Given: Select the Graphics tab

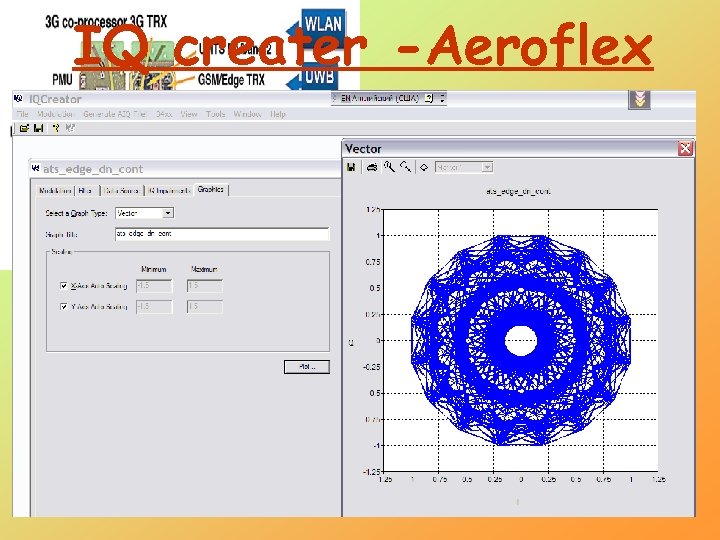Looking at the screenshot, I should click(211, 189).
